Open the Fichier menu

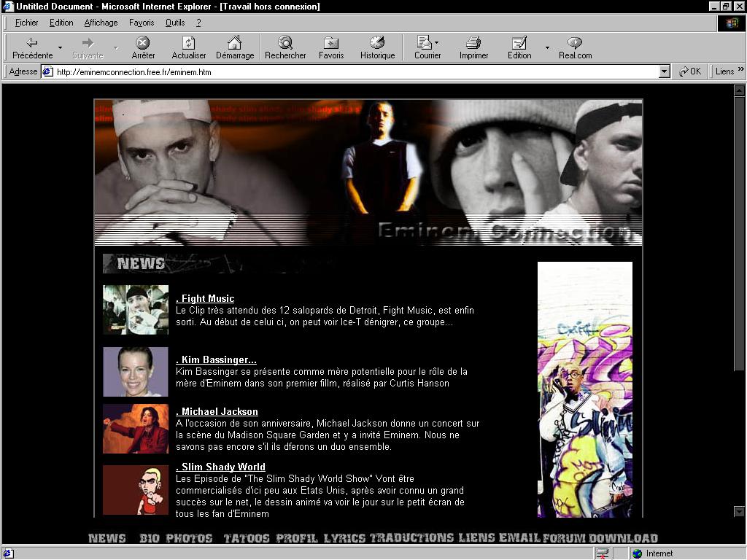coord(27,23)
